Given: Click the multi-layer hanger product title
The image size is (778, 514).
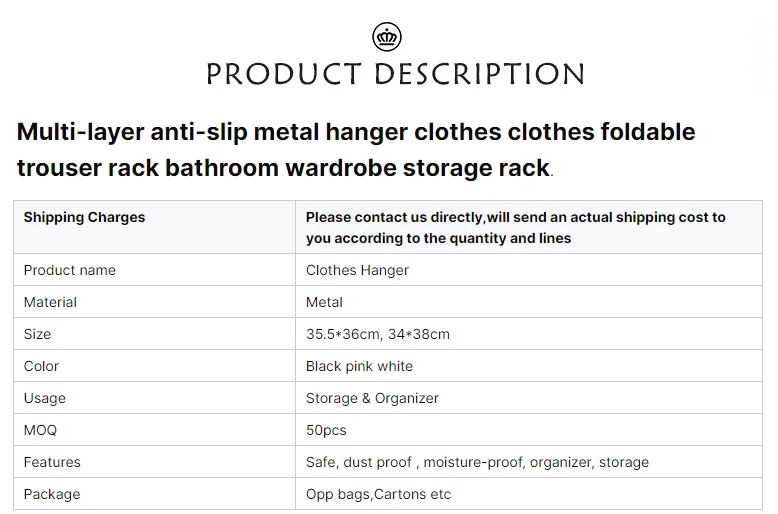Looking at the screenshot, I should click(x=356, y=150).
